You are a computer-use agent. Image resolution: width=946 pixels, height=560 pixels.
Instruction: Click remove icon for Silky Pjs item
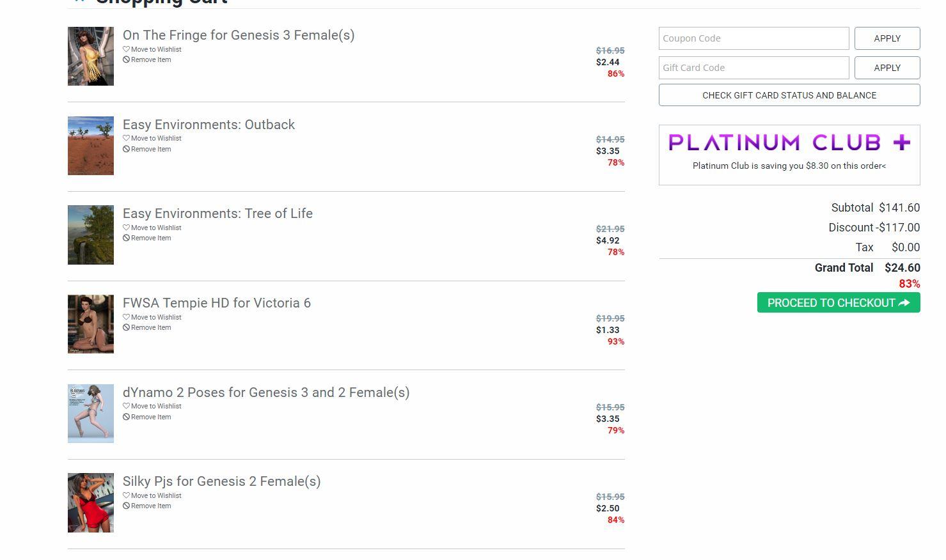pos(126,506)
